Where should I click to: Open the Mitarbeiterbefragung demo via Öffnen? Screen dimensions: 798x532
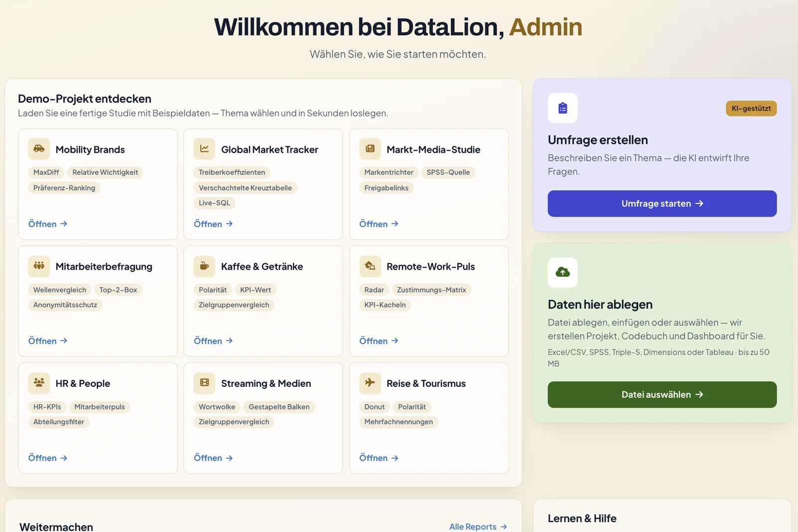click(48, 341)
